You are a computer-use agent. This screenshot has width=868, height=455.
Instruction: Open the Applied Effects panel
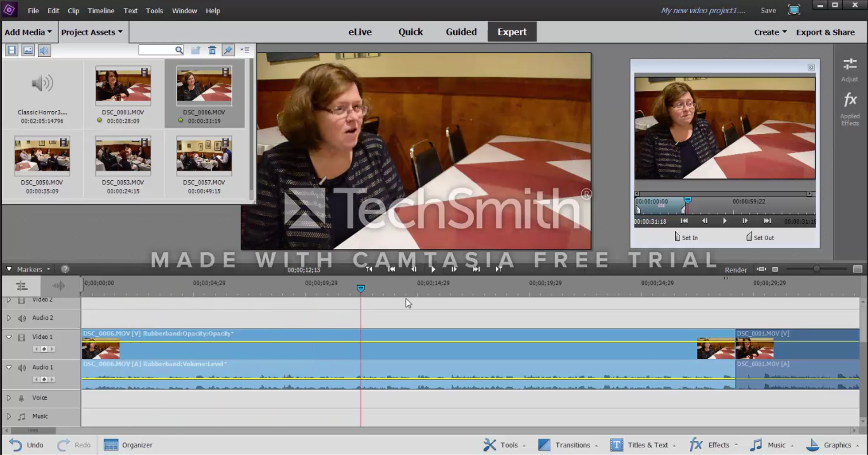point(850,109)
